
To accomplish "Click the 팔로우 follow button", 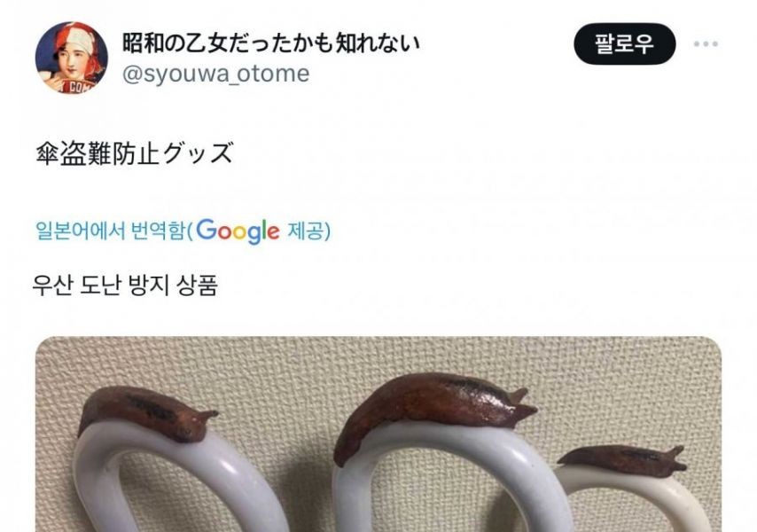I will click(624, 44).
